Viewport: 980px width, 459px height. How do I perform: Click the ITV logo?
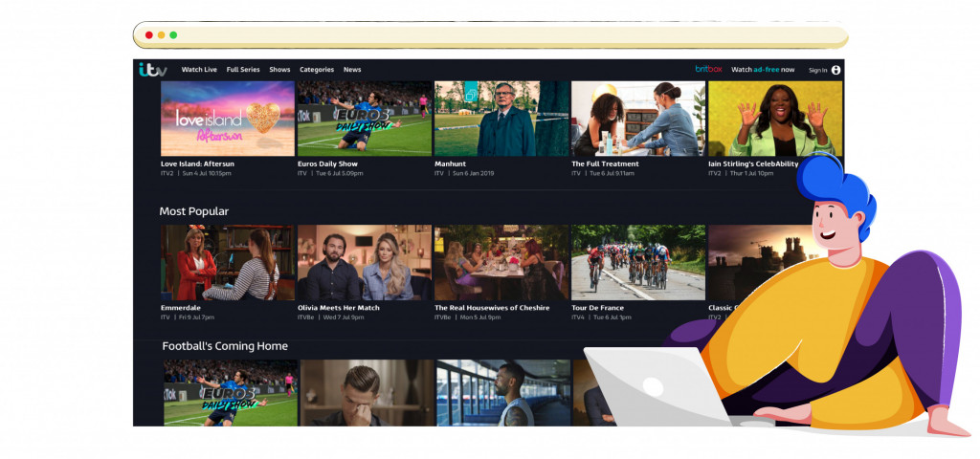(x=152, y=69)
